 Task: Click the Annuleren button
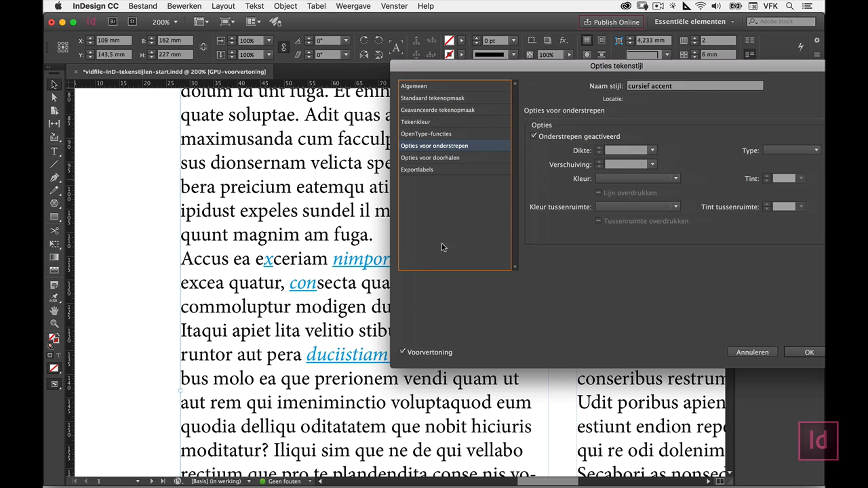point(752,352)
